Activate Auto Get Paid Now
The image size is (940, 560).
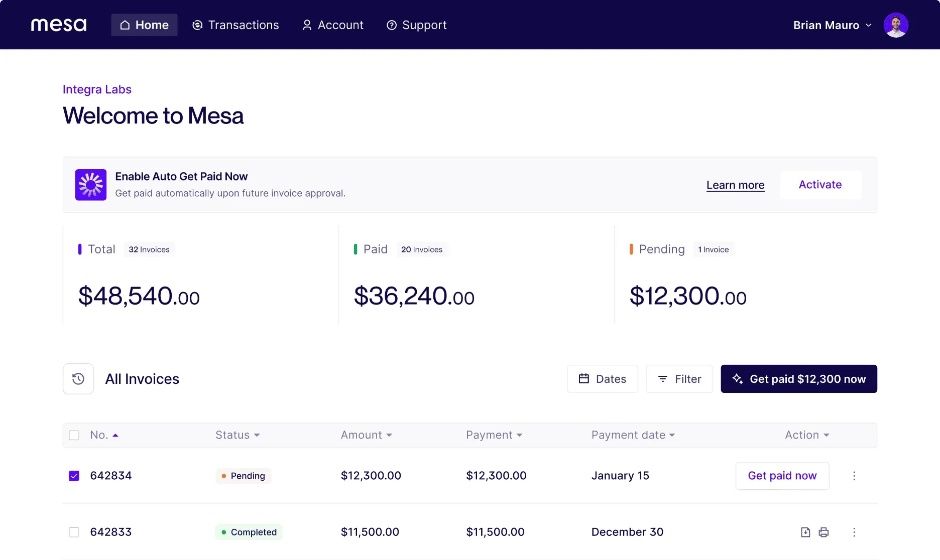[820, 185]
